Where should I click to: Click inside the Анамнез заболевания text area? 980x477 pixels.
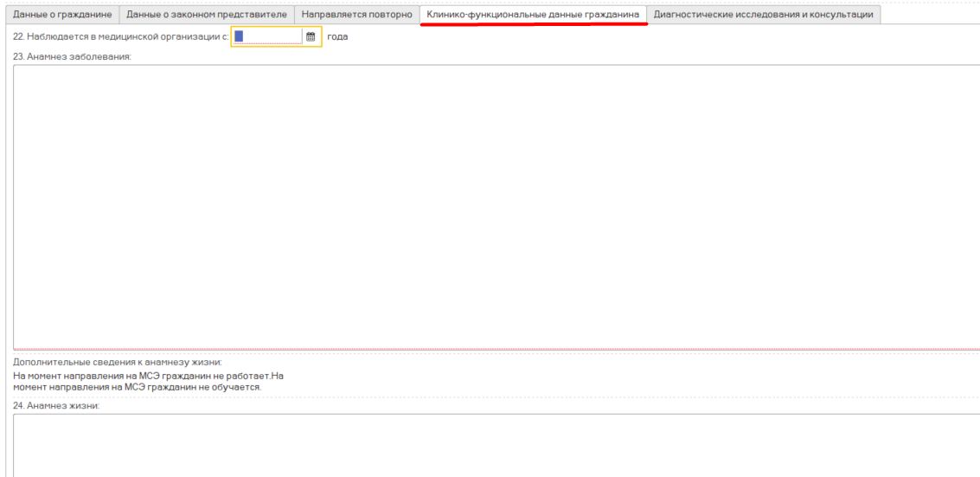pyautogui.click(x=493, y=206)
